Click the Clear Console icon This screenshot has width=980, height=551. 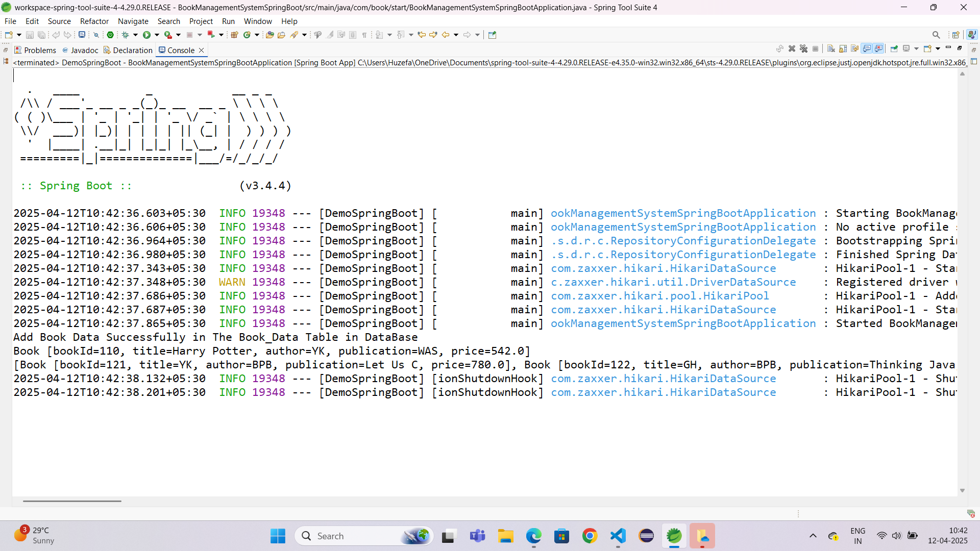pyautogui.click(x=831, y=48)
